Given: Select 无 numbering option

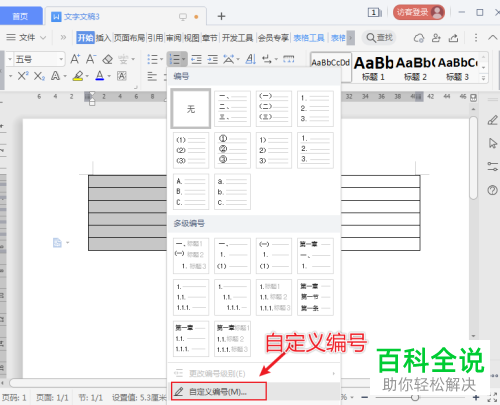Looking at the screenshot, I should [x=191, y=109].
